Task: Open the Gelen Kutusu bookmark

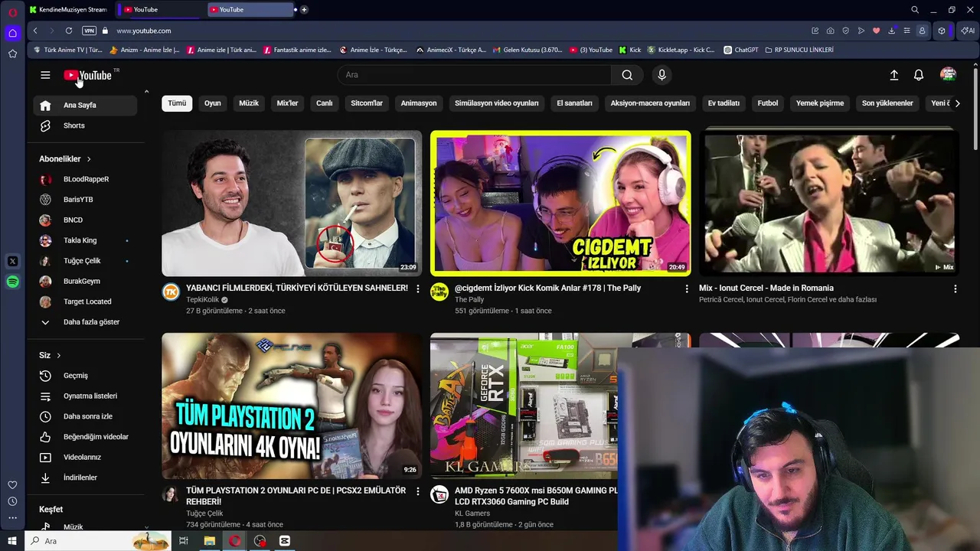Action: click(x=527, y=50)
